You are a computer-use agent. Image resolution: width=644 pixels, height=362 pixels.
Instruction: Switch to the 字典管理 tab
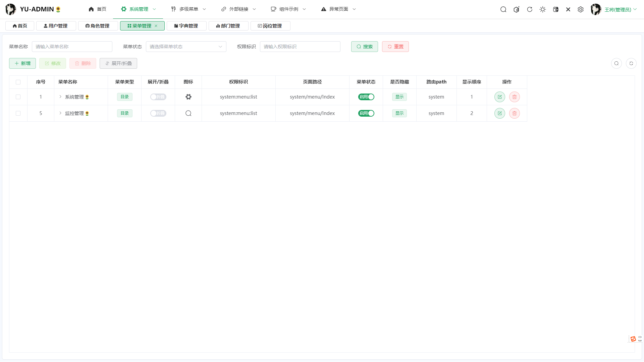point(186,25)
